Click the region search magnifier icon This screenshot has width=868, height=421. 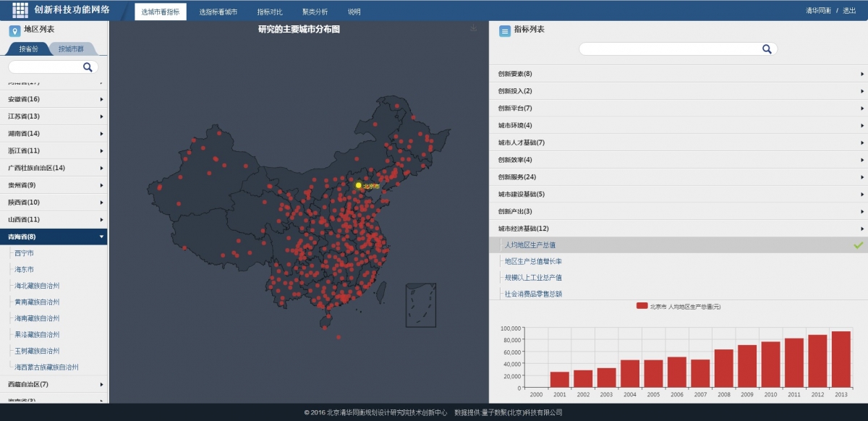click(x=88, y=67)
